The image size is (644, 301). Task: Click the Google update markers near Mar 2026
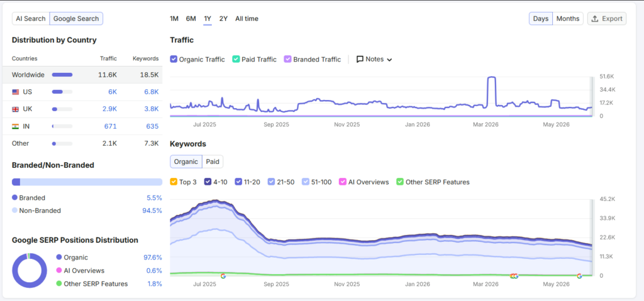click(514, 276)
